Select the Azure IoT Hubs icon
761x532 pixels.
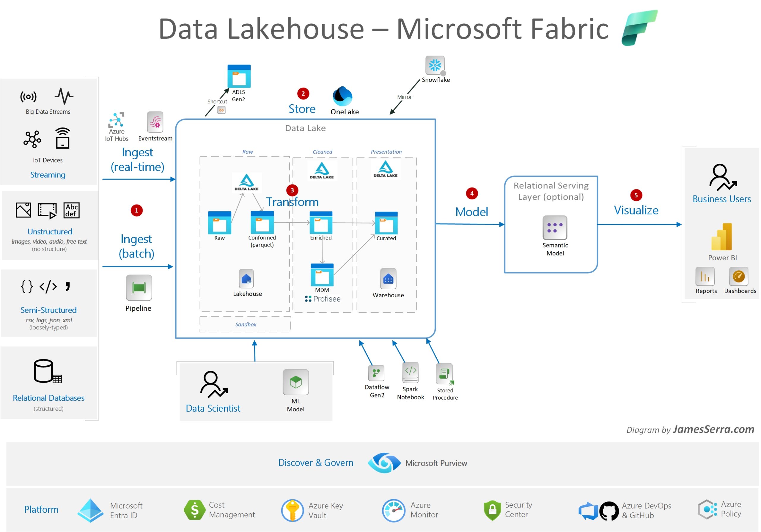pyautogui.click(x=116, y=120)
